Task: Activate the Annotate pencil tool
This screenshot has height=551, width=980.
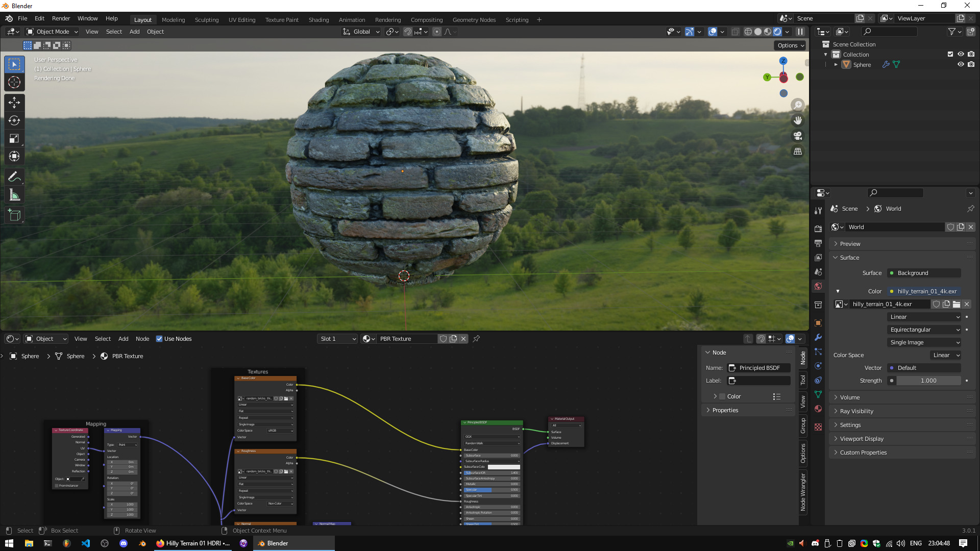Action: [x=14, y=177]
